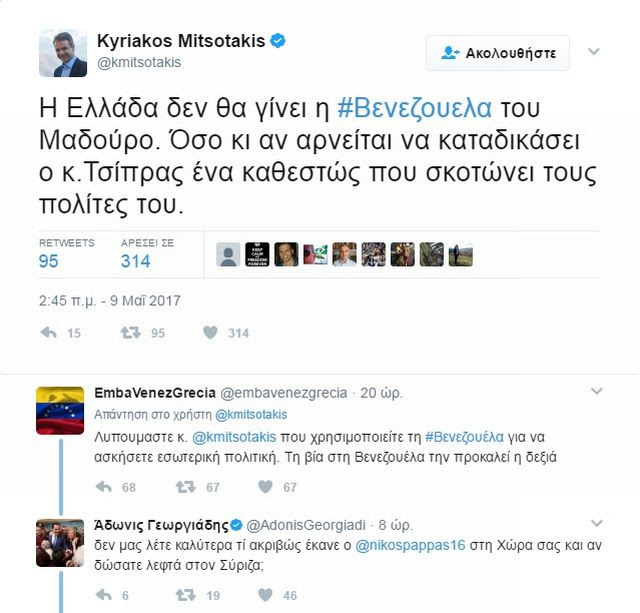Follow Kyriakos Mitsotakis with the Ακολουθήστε button
Image resolution: width=640 pixels, height=613 pixels.
coord(498,53)
